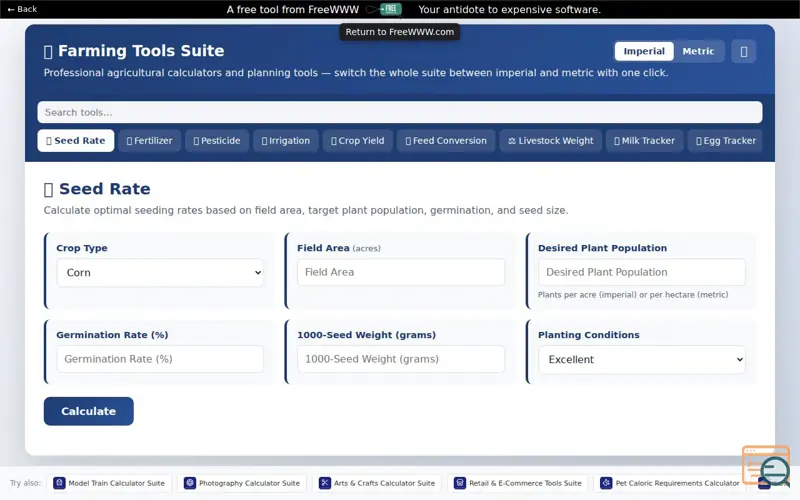Click the Photography suite icon
800x500 pixels.
[190, 483]
